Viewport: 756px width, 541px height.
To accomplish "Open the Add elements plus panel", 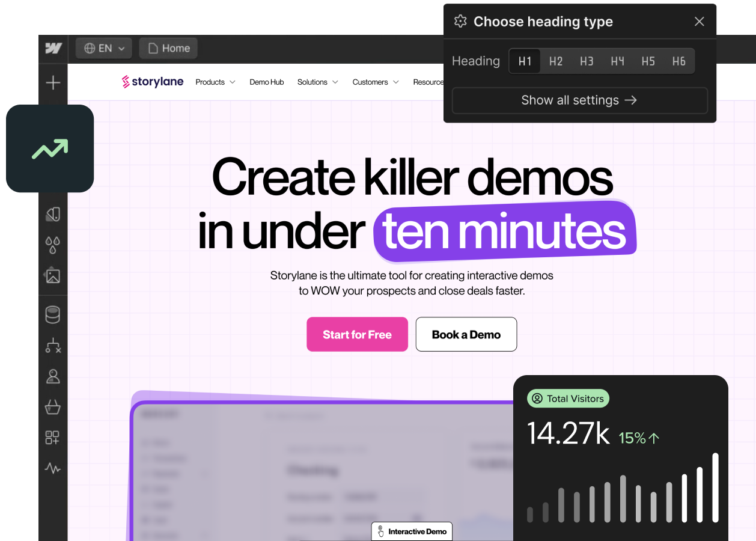I will point(53,82).
